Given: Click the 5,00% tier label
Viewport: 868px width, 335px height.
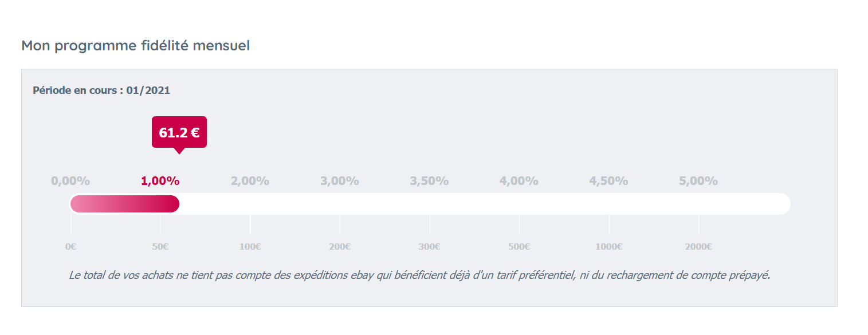Looking at the screenshot, I should (x=698, y=181).
